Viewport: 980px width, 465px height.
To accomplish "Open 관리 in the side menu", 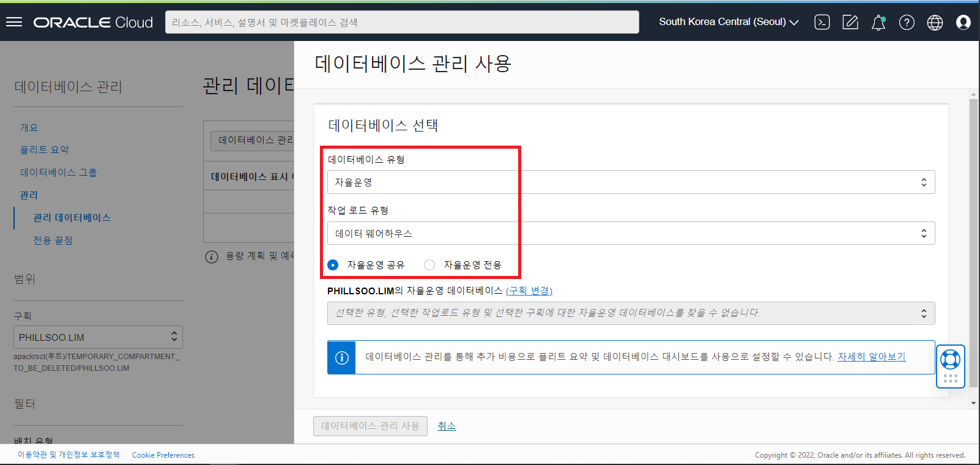I will coord(29,195).
